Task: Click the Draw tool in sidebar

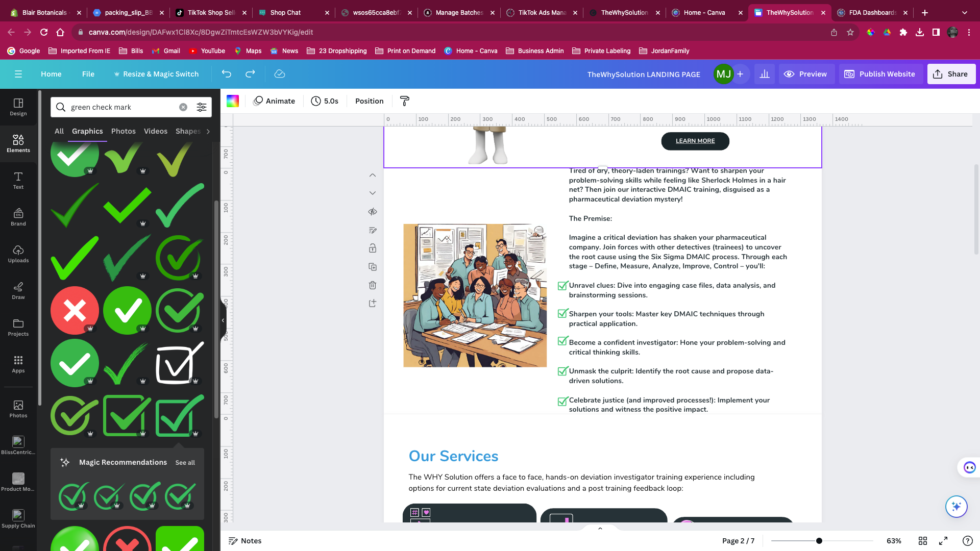Action: point(18,290)
